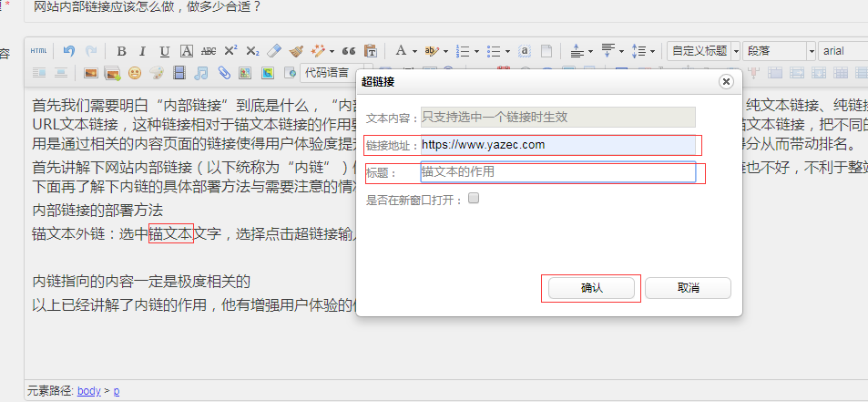Click the 取消 button
This screenshot has height=402, width=868.
pos(688,288)
